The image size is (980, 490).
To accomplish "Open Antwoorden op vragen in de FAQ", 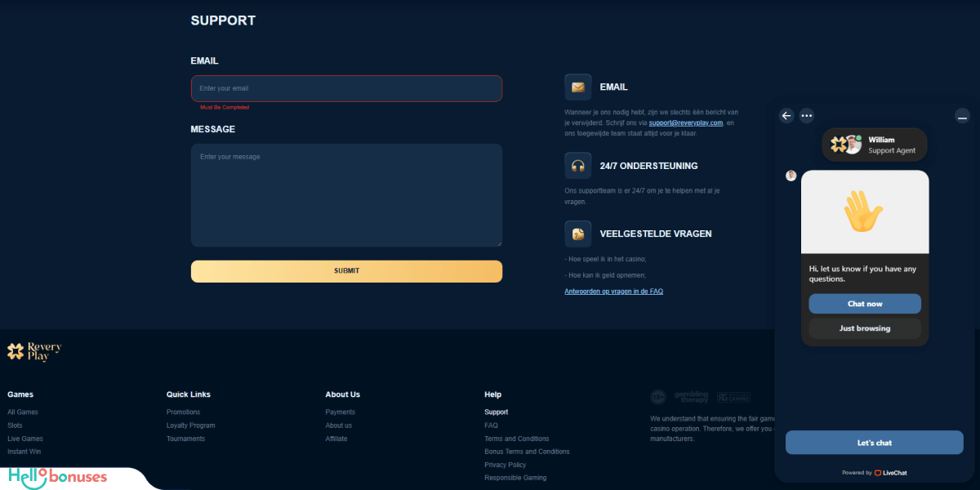I will coord(613,292).
